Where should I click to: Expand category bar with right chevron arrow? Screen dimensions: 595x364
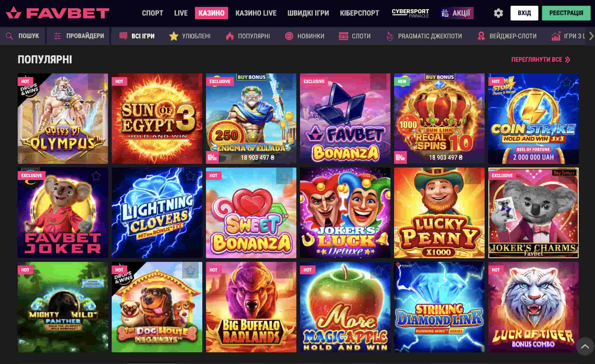coord(591,36)
